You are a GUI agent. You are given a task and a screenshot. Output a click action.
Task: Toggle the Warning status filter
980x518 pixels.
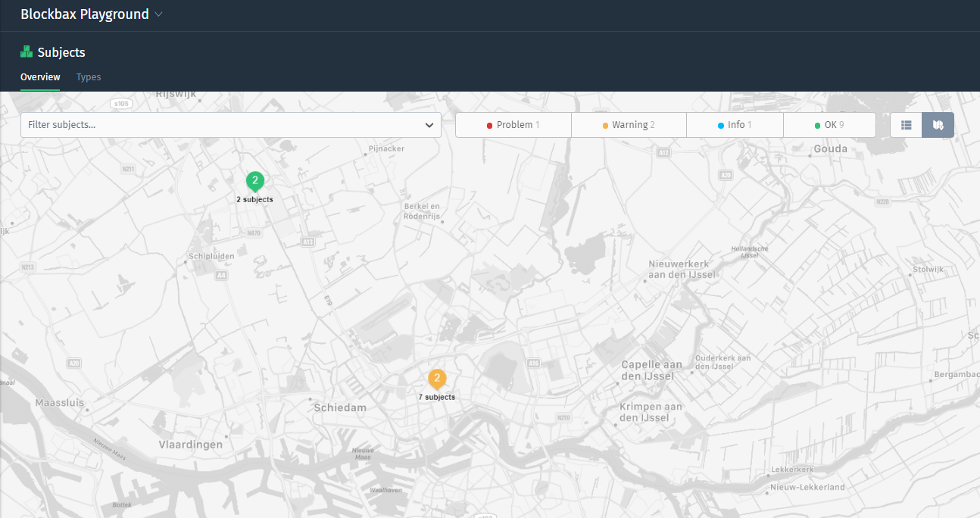pyautogui.click(x=629, y=125)
